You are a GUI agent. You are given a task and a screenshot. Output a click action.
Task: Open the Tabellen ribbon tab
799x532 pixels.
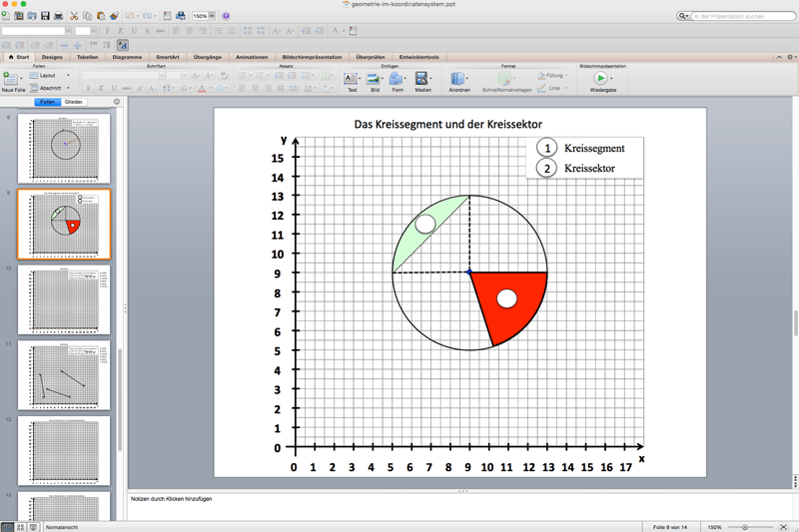[x=88, y=57]
